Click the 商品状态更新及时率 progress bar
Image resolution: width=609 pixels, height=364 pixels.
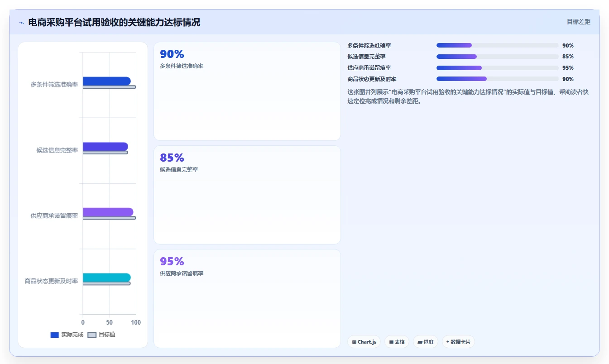(x=498, y=79)
